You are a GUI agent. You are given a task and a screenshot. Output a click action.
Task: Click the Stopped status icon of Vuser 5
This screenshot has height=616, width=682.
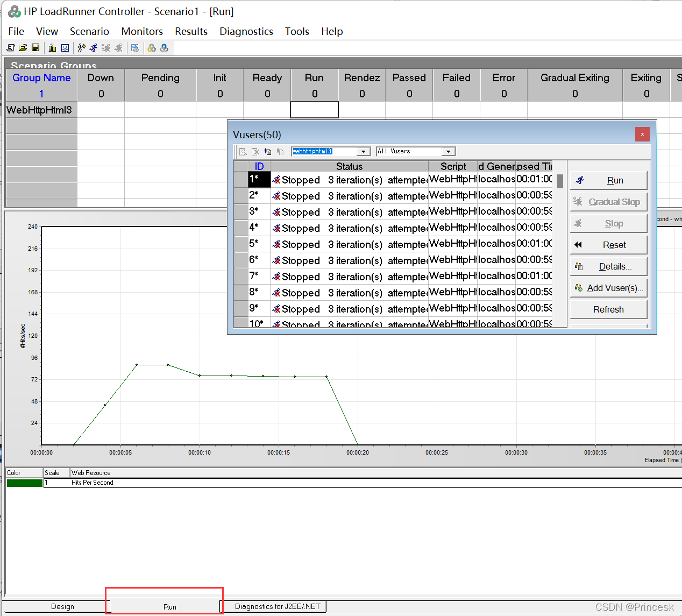click(276, 244)
